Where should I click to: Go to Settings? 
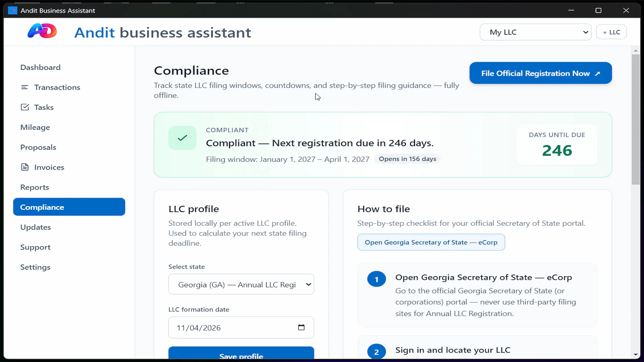[35, 267]
